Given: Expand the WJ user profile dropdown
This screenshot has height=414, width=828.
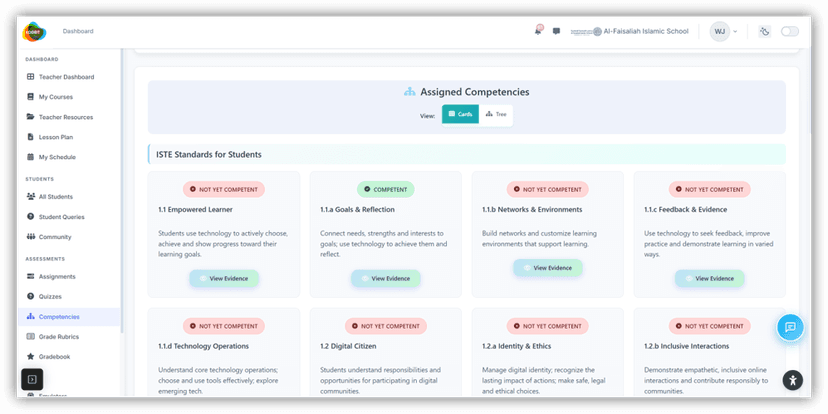Looking at the screenshot, I should [724, 31].
